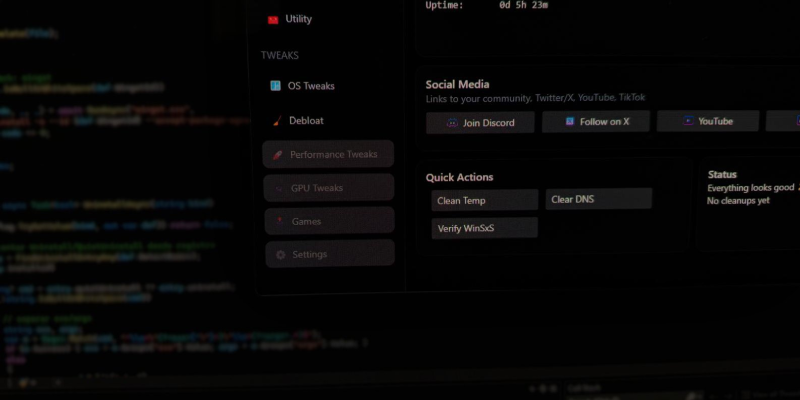Click the TWEAKS section header

(280, 56)
